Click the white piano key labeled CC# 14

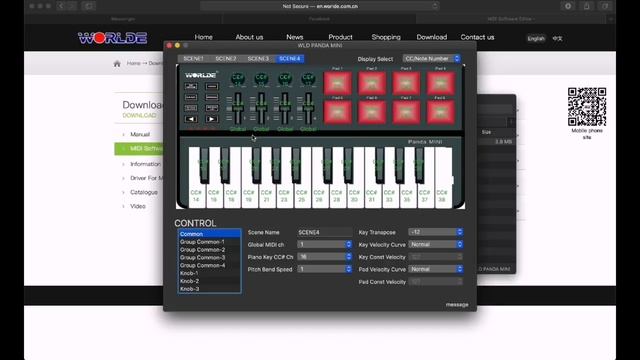[196, 196]
